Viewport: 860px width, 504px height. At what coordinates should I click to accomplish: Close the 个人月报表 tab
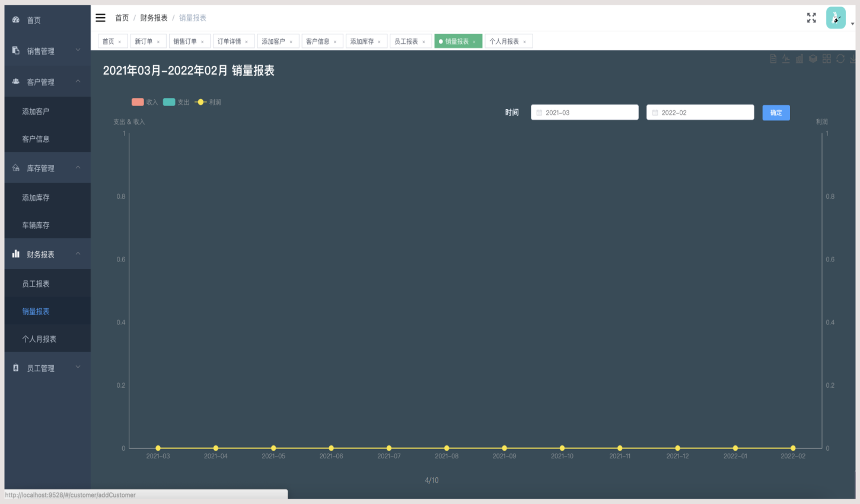click(525, 42)
